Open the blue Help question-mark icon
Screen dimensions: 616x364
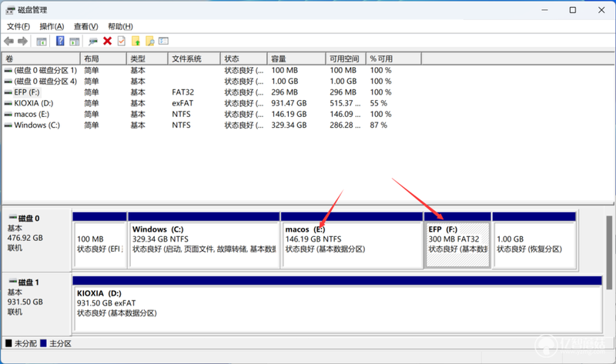(x=60, y=41)
